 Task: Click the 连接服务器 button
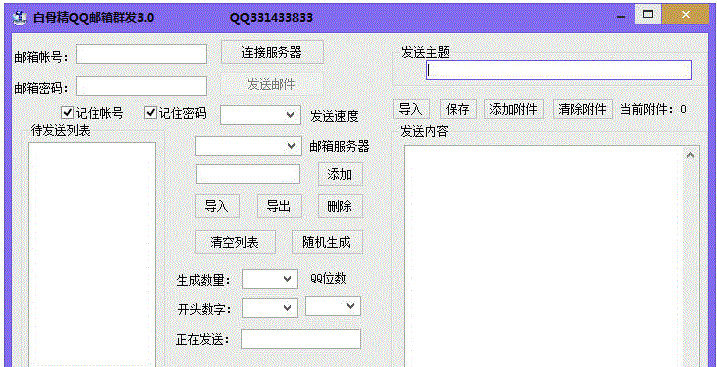(272, 52)
